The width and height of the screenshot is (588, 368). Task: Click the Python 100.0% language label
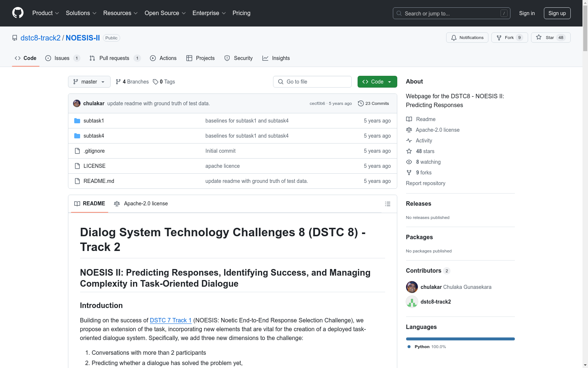[x=430, y=347]
